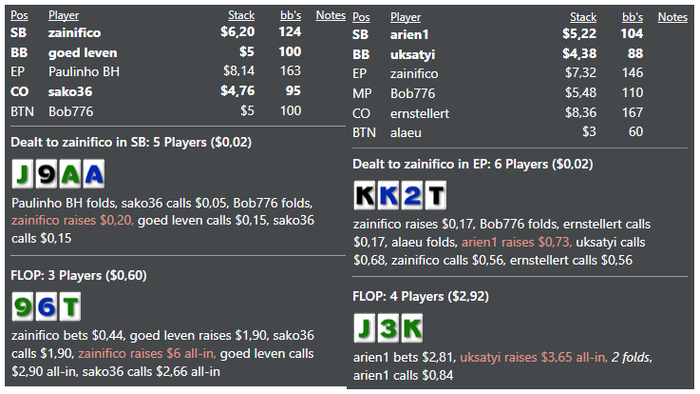Screen dimensions: 700x394
Task: Click the green 3 flop card
Action: pyautogui.click(x=388, y=328)
